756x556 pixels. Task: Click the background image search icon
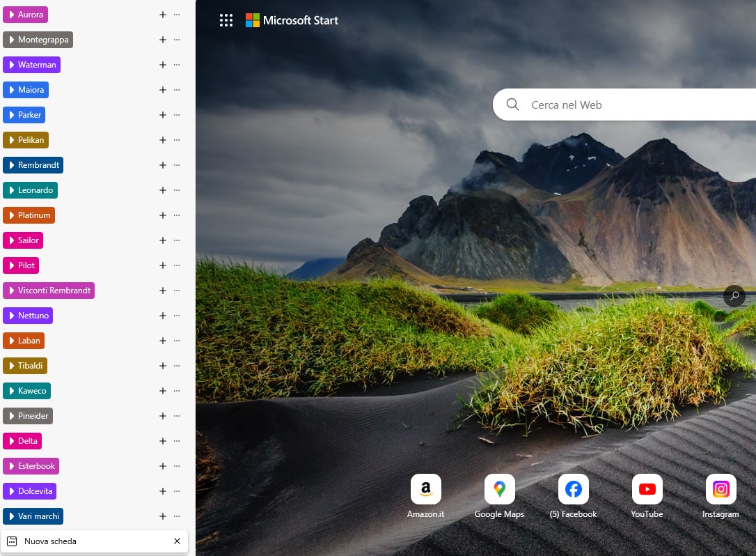coord(734,296)
